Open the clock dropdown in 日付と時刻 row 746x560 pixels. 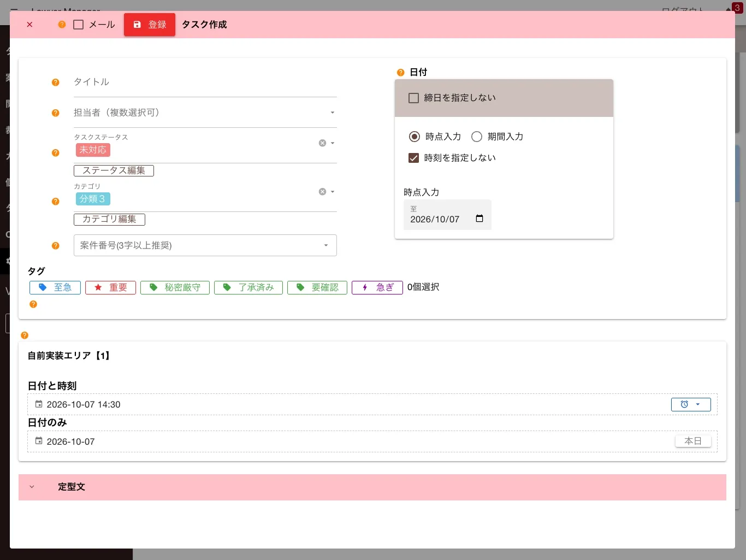coord(691,404)
